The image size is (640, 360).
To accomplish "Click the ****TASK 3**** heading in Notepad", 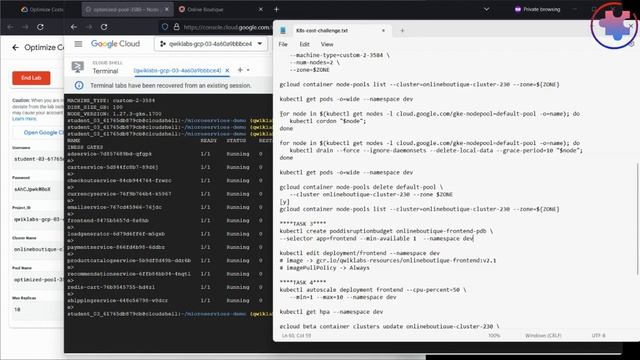I will point(302,223).
